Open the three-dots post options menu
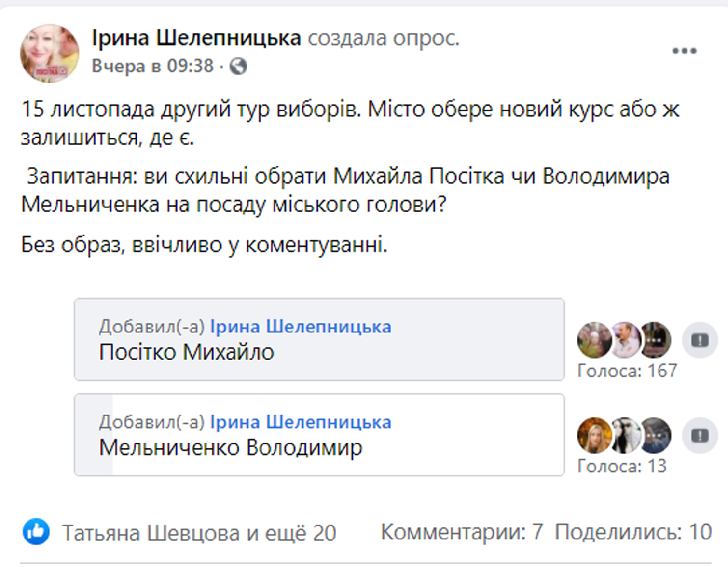The width and height of the screenshot is (728, 567). coord(684,51)
